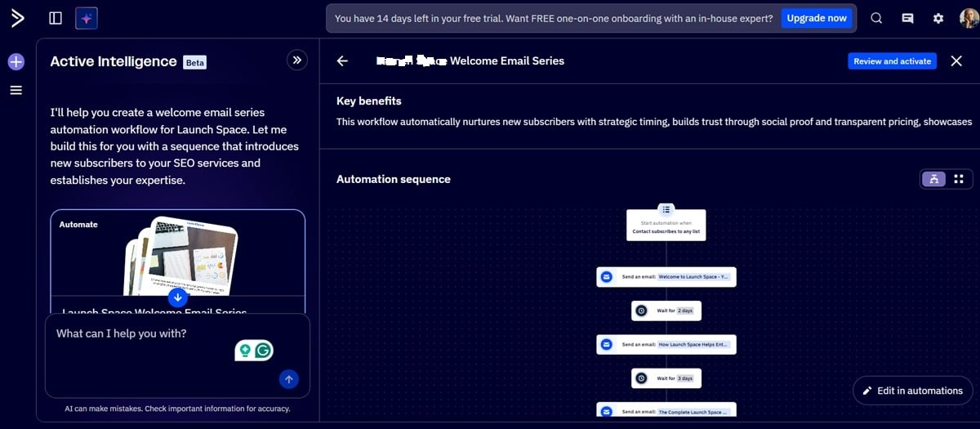Collapse the Active Intelligence panel
980x429 pixels.
pyautogui.click(x=297, y=60)
